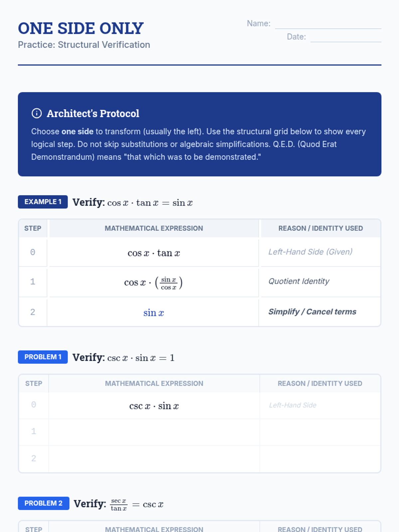Click Problem 1 step 1 reason cell
This screenshot has width=399, height=532.
pyautogui.click(x=320, y=432)
